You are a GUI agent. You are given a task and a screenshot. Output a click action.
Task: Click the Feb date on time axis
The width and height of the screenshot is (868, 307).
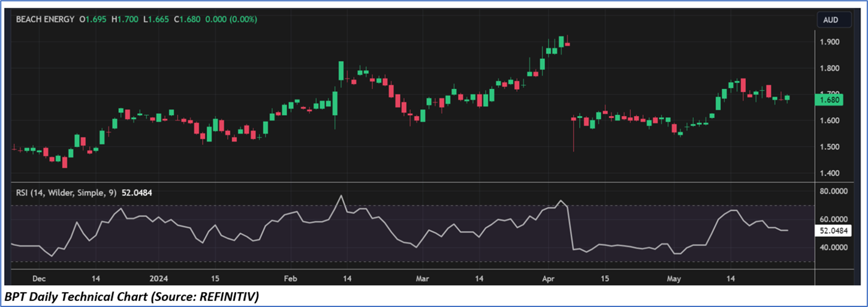click(x=291, y=279)
